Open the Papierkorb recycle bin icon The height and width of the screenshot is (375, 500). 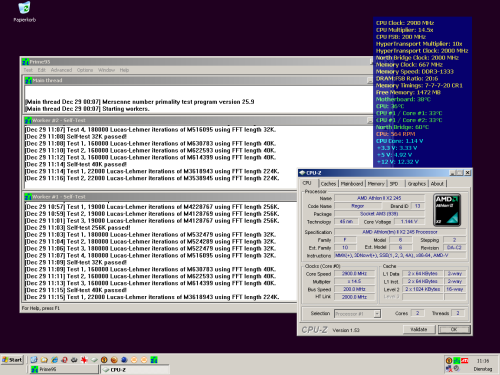click(24, 12)
